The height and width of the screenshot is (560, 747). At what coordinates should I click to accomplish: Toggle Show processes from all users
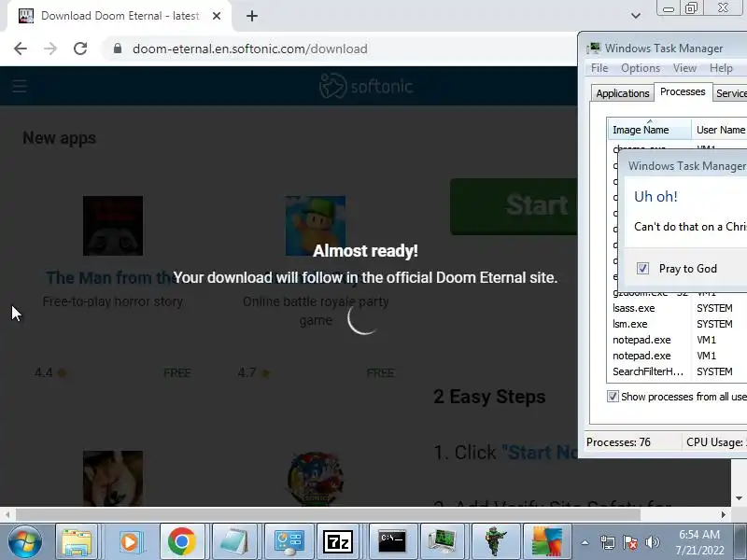613,396
